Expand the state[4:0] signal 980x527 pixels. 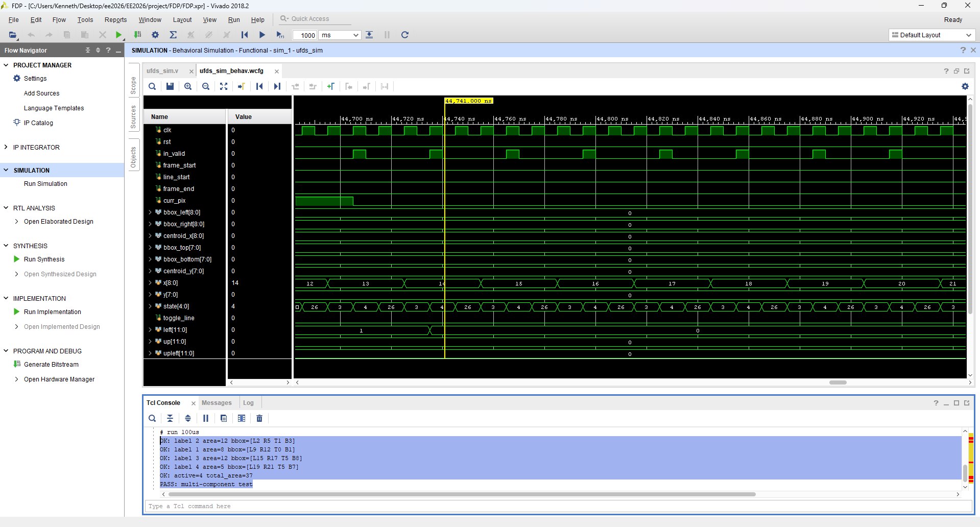pos(150,306)
